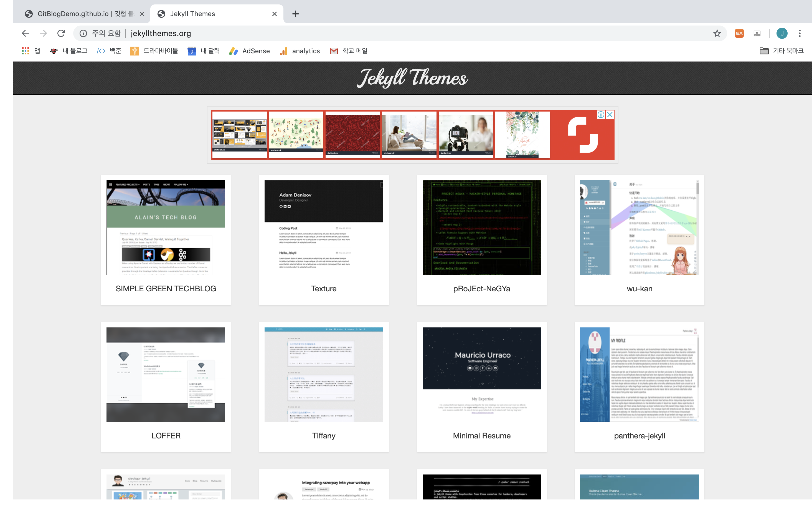Open the analytics bookmark
The height and width of the screenshot is (515, 812).
[300, 51]
